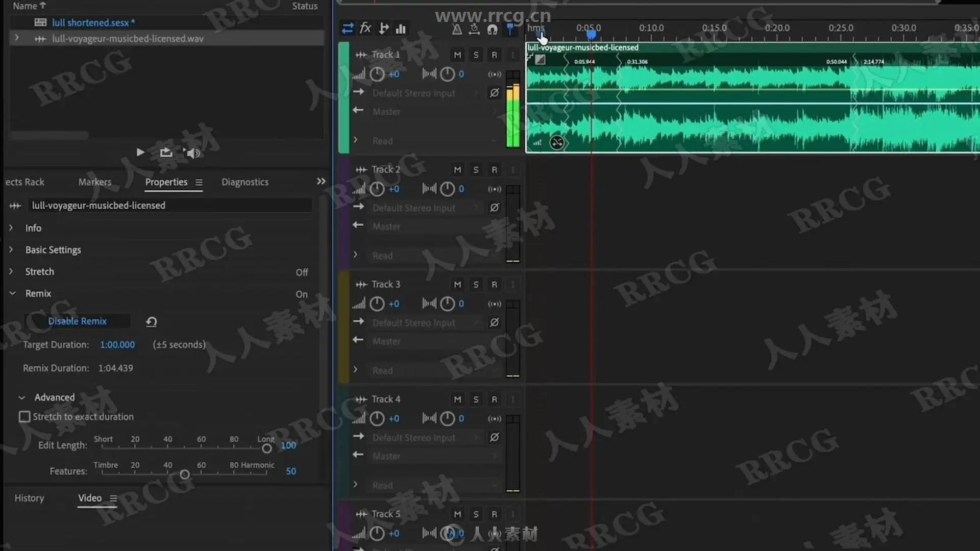The width and height of the screenshot is (980, 551).
Task: Click the Edit Length slider handle
Action: [266, 448]
